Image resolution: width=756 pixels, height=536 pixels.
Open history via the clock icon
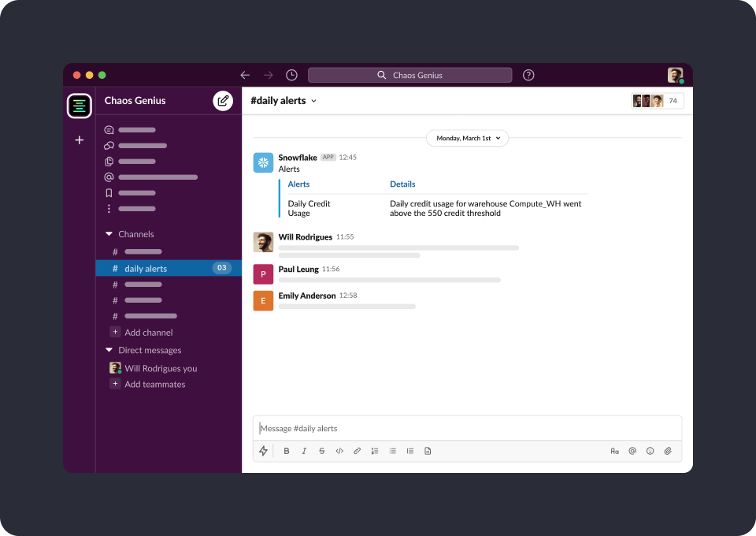coord(291,74)
